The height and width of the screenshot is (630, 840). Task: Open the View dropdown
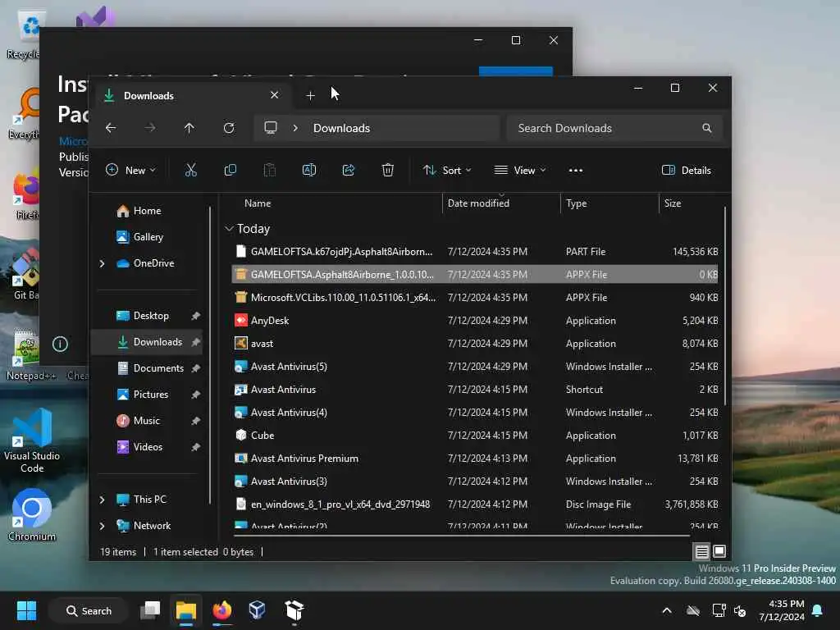tap(519, 171)
